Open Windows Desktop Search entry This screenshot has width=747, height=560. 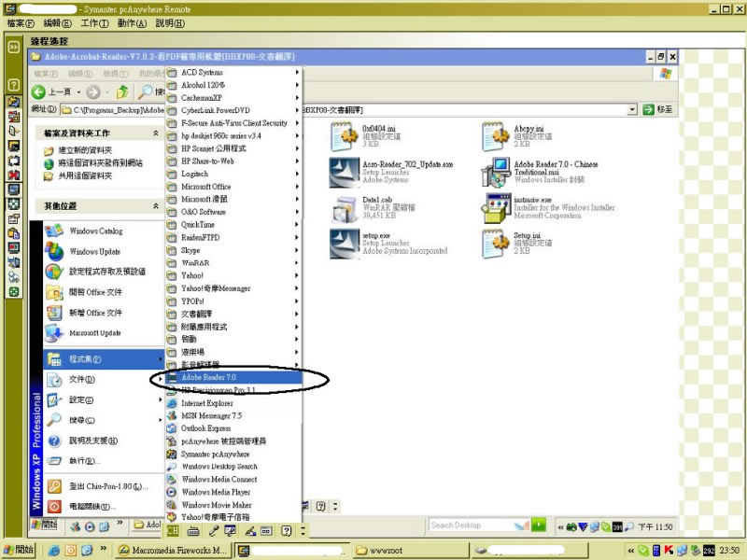pyautogui.click(x=233, y=467)
